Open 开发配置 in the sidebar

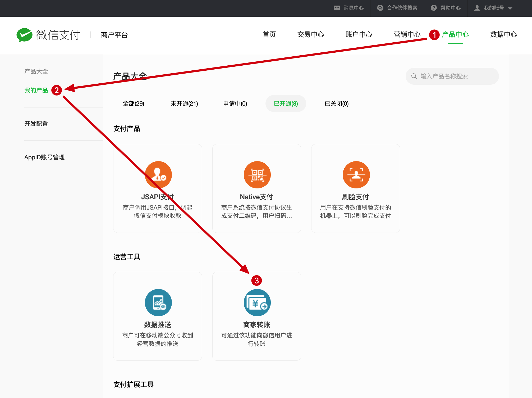point(36,124)
